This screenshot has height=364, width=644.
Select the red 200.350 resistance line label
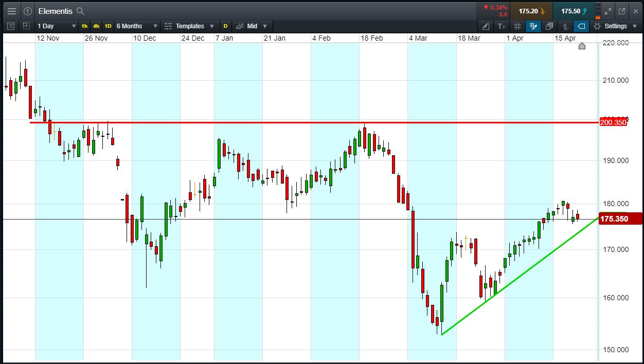click(613, 122)
